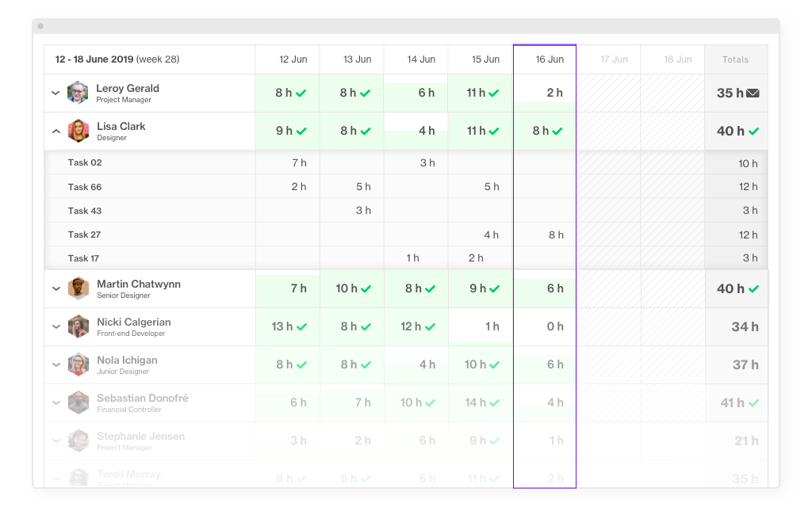Collapse Lisa Clark's task list
812x515 pixels.
pyautogui.click(x=56, y=131)
